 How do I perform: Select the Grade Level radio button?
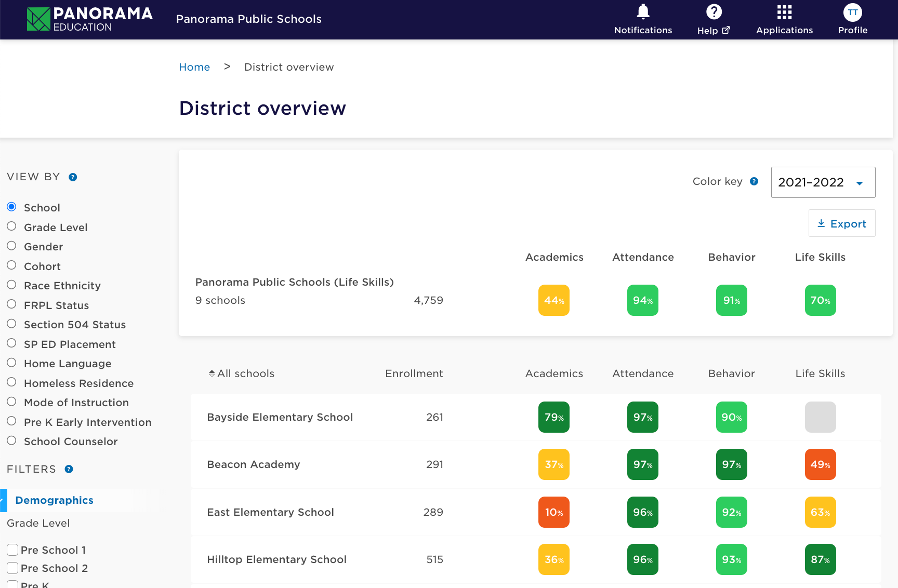(11, 226)
